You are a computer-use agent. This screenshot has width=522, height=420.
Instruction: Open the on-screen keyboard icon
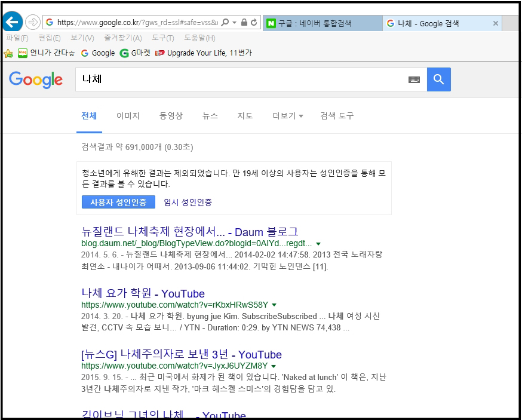click(414, 79)
